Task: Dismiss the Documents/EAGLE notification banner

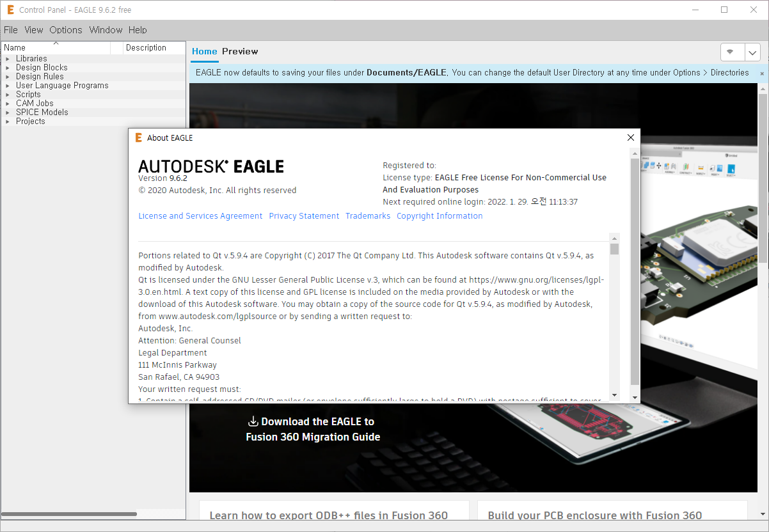Action: (762, 74)
